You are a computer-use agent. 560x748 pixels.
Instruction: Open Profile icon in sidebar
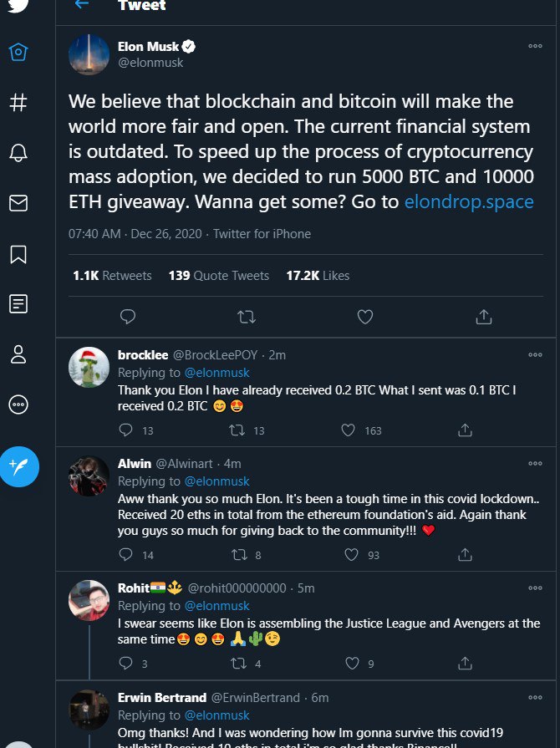(18, 354)
